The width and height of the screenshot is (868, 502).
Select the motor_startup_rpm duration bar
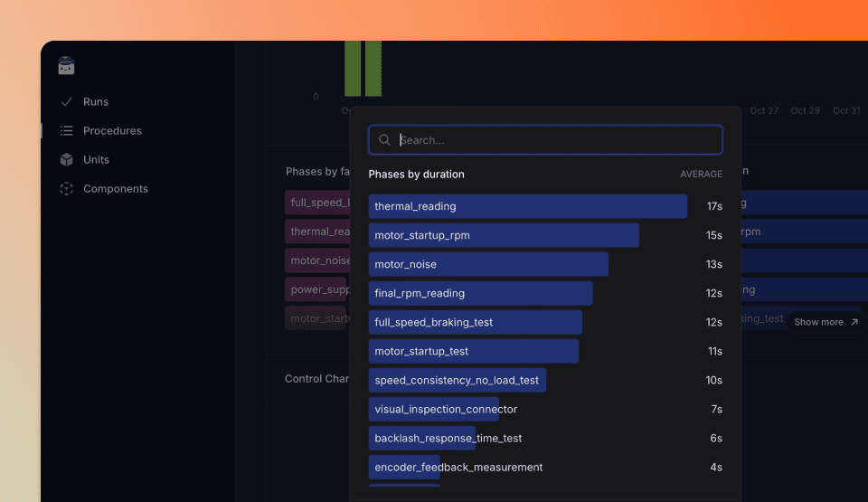(504, 235)
